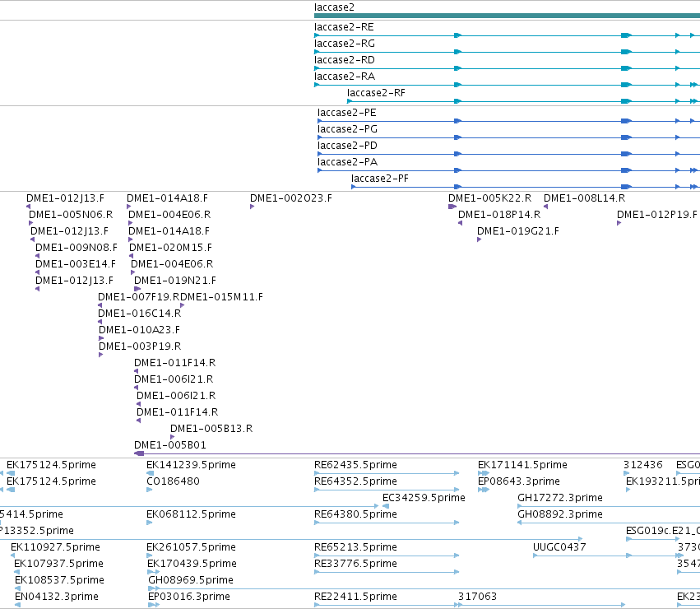Click the DME1-012P19.F feature label
This screenshot has width=700, height=609.
tap(656, 215)
